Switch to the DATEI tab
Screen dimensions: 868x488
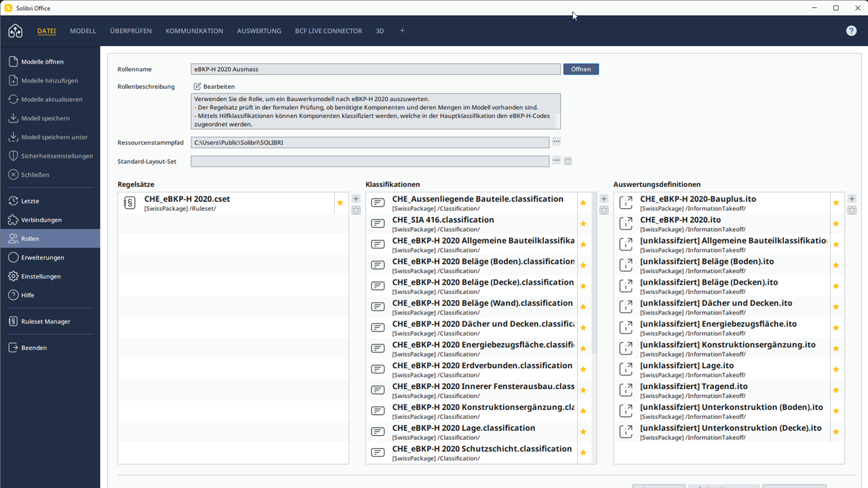(x=47, y=31)
